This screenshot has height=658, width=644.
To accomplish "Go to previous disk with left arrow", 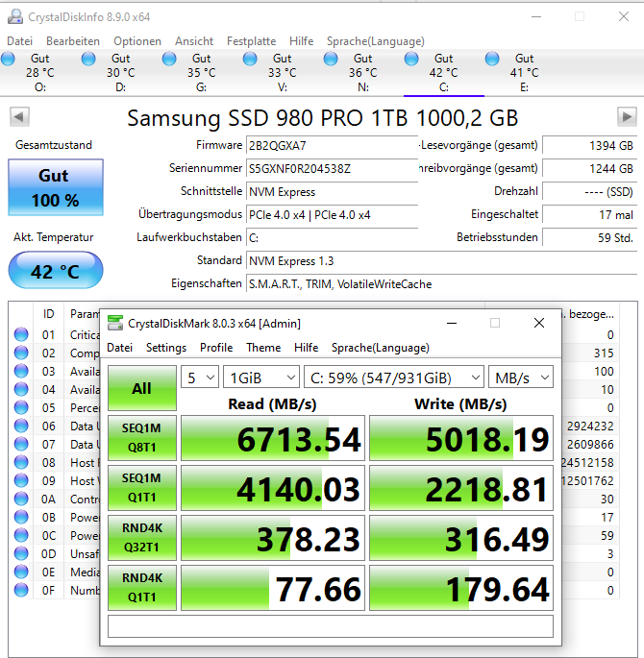I will 19,116.
